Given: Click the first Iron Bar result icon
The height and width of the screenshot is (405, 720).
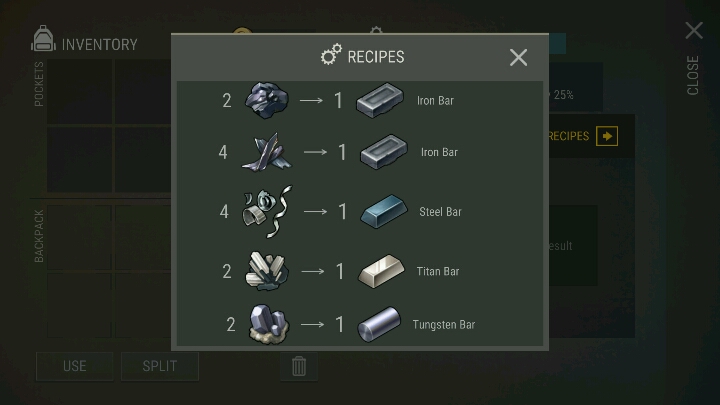Looking at the screenshot, I should [380, 100].
